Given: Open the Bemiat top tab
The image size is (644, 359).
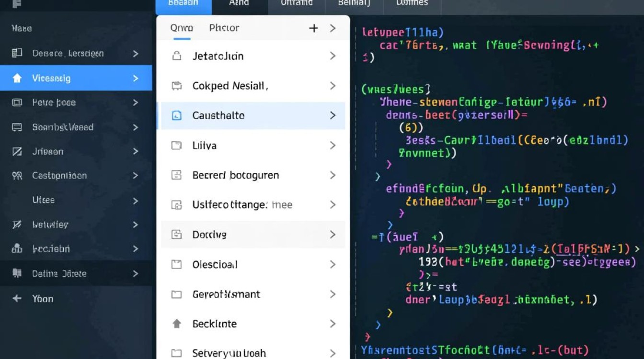Looking at the screenshot, I should pyautogui.click(x=354, y=3).
